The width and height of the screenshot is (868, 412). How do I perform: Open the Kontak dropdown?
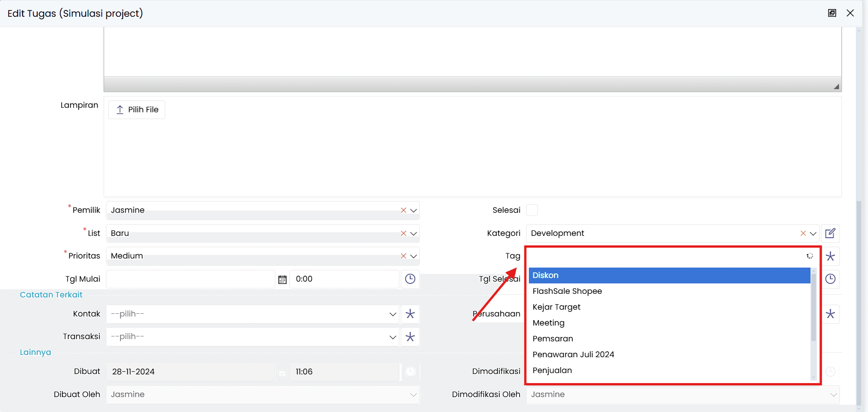[x=392, y=314]
